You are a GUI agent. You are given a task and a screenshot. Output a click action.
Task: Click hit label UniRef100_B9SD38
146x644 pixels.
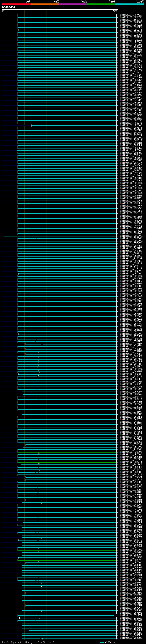(131, 55)
